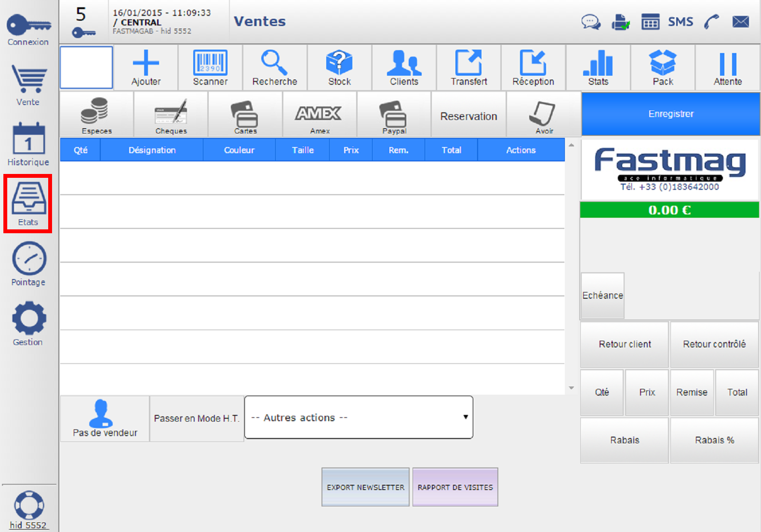Viewport: 761px width, 532px height.
Task: Click the Export Newsletter button
Action: [x=365, y=487]
